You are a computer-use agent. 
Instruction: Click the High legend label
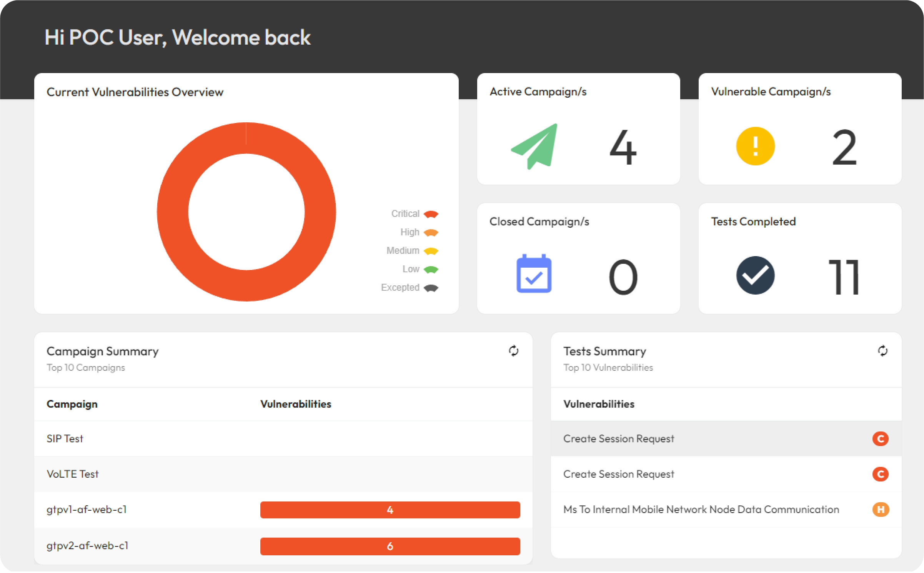coord(410,232)
